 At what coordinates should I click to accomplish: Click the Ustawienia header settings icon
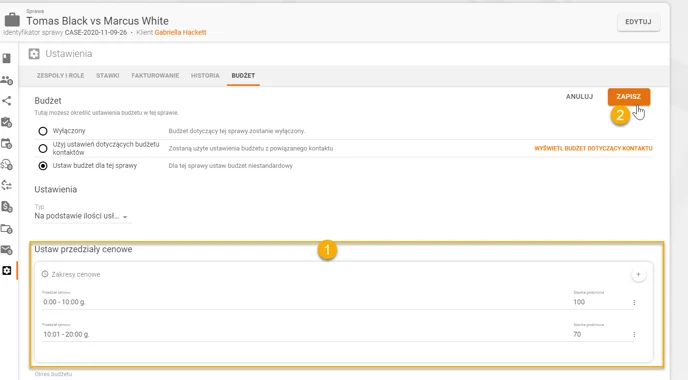pyautogui.click(x=34, y=54)
